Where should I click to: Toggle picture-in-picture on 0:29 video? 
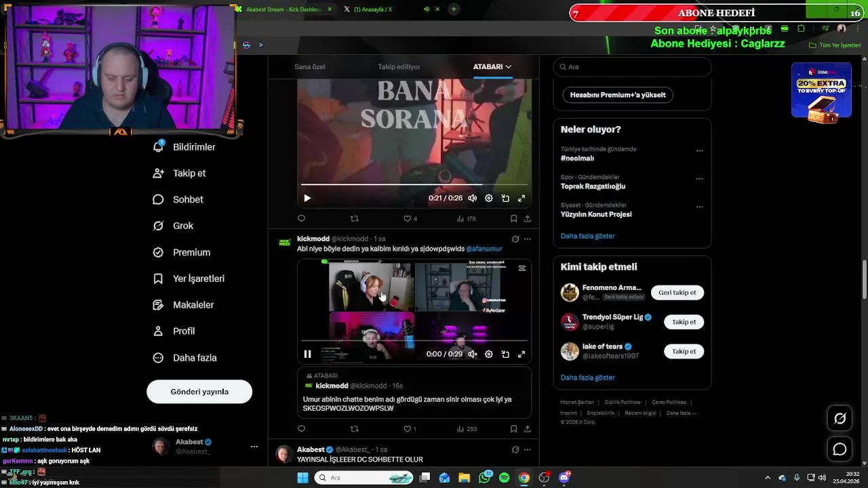(505, 354)
